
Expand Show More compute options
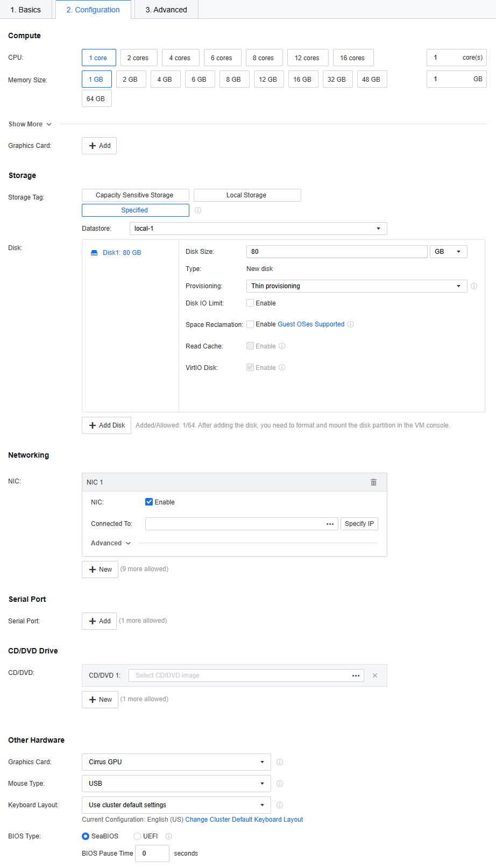[x=30, y=124]
